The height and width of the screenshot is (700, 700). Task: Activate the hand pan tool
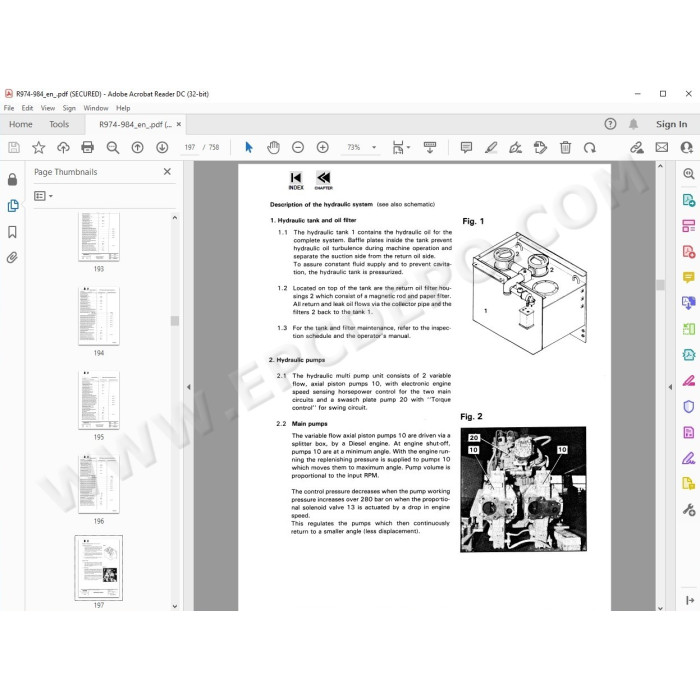point(273,147)
